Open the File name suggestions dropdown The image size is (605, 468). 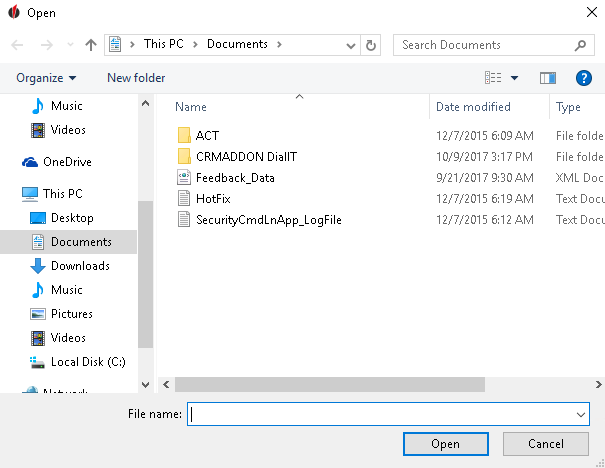pos(580,414)
